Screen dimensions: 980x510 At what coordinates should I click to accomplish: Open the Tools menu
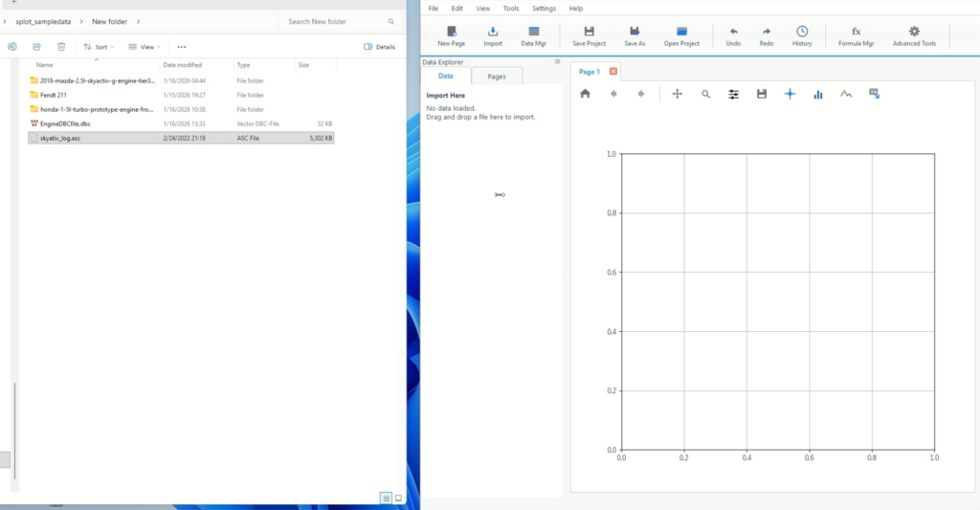pyautogui.click(x=511, y=8)
